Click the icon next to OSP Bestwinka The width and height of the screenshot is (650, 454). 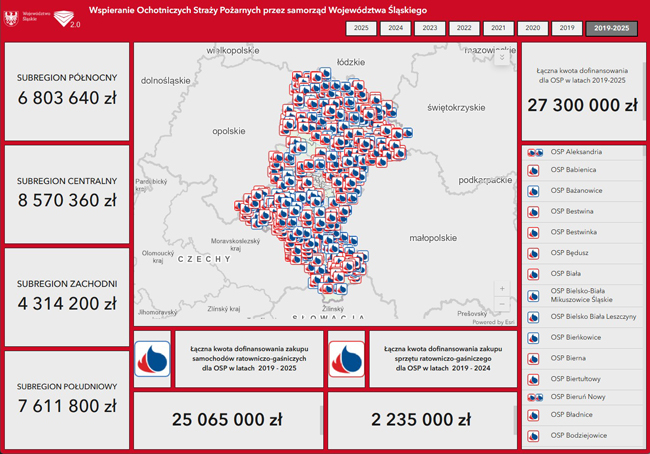[533, 233]
